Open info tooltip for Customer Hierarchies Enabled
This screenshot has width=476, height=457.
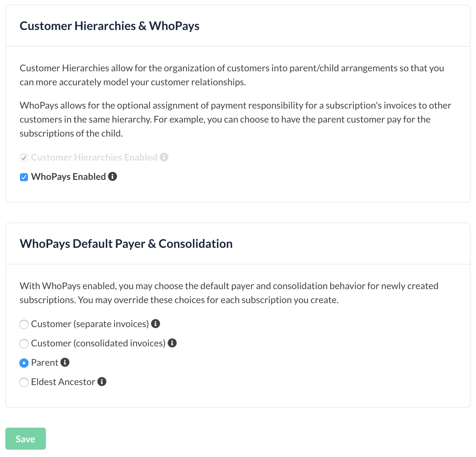(x=164, y=157)
